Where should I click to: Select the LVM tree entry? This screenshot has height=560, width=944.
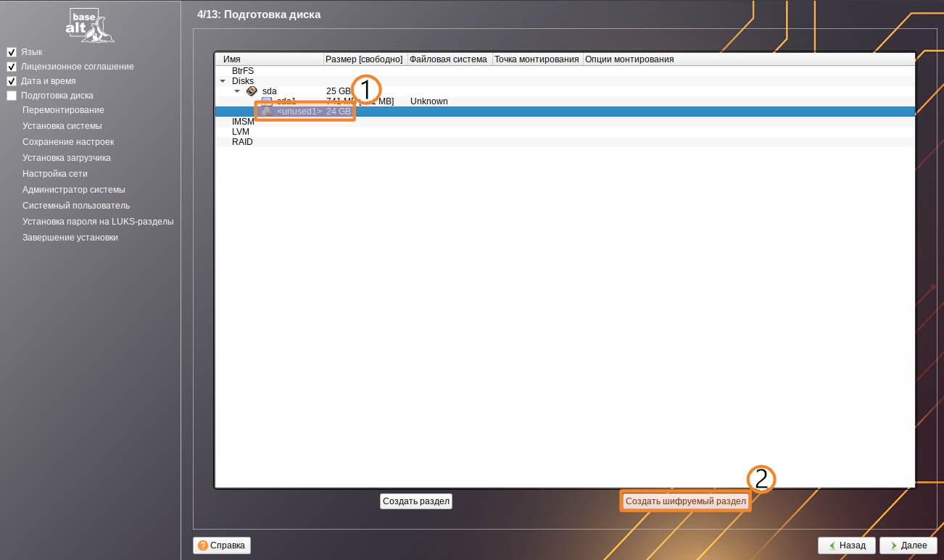coord(241,132)
